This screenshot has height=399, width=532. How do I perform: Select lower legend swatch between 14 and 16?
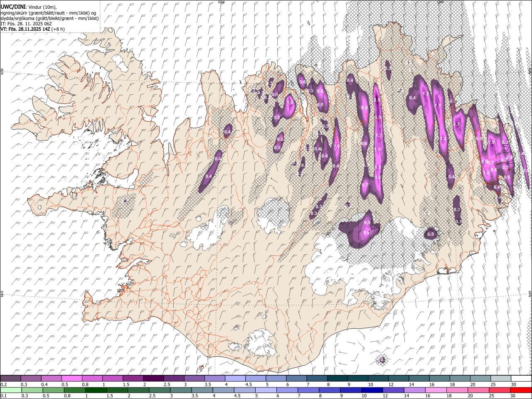click(x=414, y=390)
